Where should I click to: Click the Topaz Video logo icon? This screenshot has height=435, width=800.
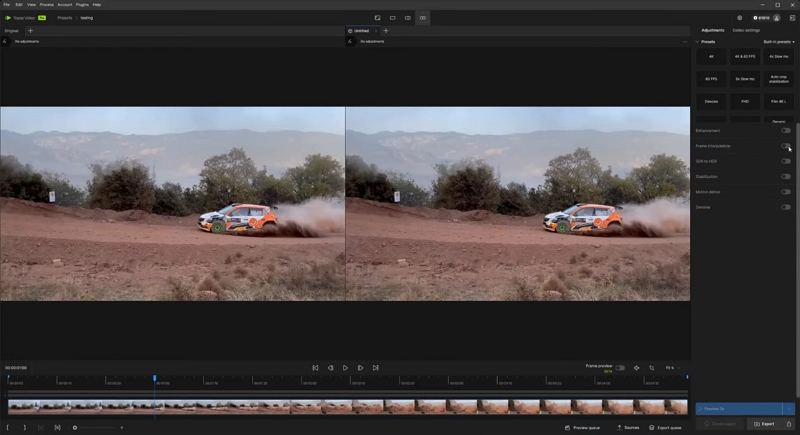(8, 18)
